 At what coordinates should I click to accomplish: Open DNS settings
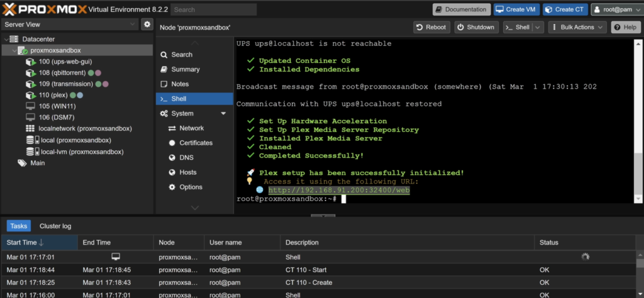click(x=194, y=158)
